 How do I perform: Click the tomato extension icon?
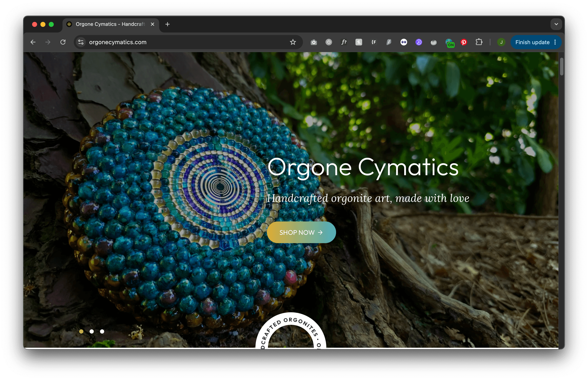[434, 42]
